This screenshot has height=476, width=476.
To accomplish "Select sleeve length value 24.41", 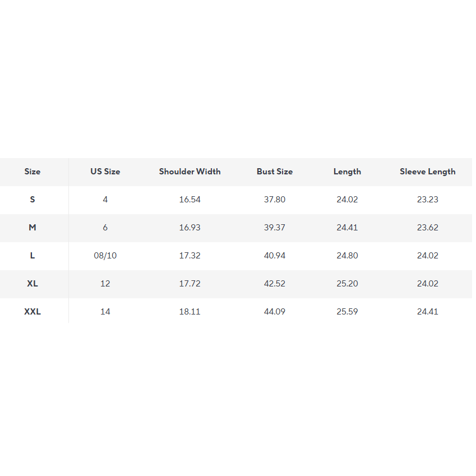I will tap(427, 312).
